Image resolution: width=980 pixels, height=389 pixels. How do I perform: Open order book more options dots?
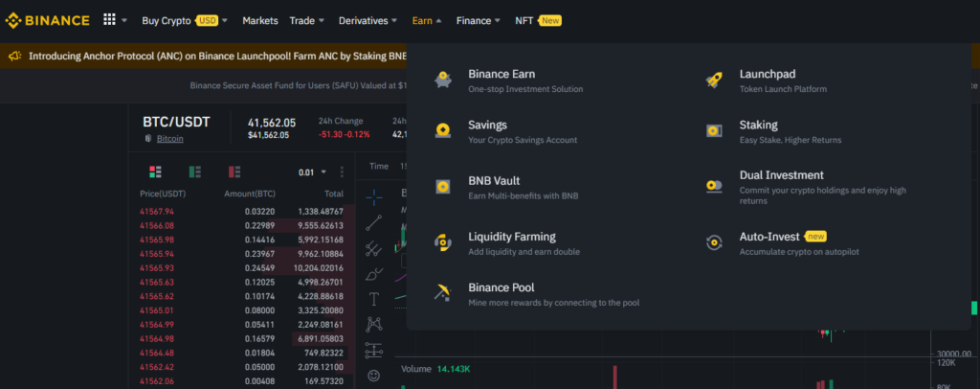coord(342,172)
